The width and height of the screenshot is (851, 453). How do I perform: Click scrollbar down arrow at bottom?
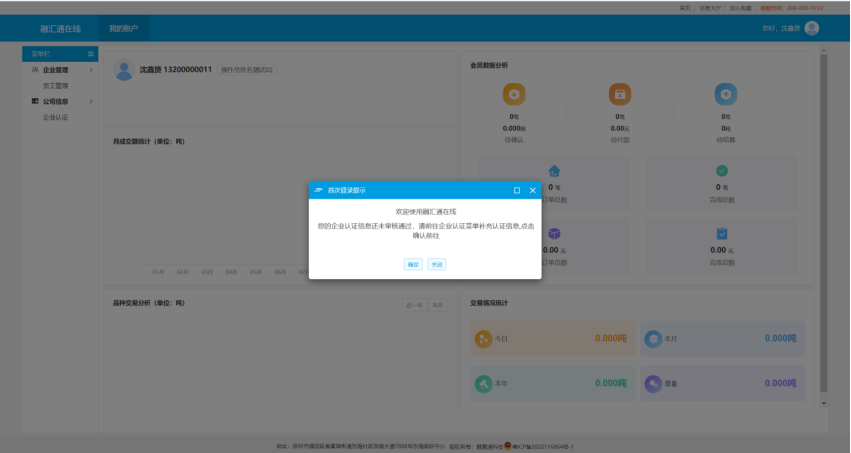824,404
